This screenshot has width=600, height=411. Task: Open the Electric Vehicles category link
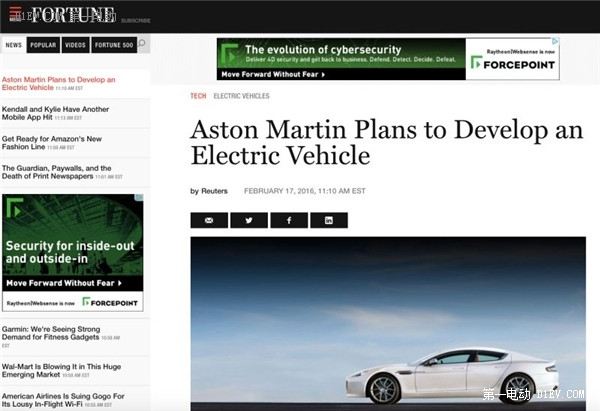[x=241, y=96]
